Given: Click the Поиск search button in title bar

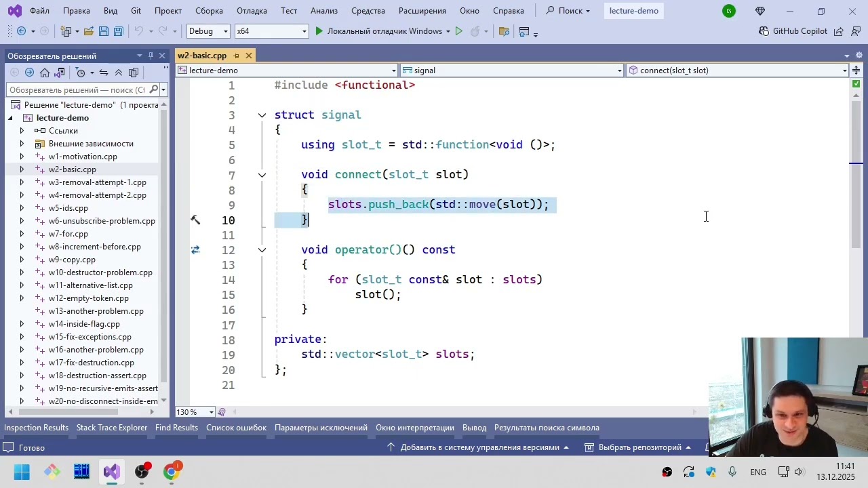Looking at the screenshot, I should pyautogui.click(x=568, y=11).
